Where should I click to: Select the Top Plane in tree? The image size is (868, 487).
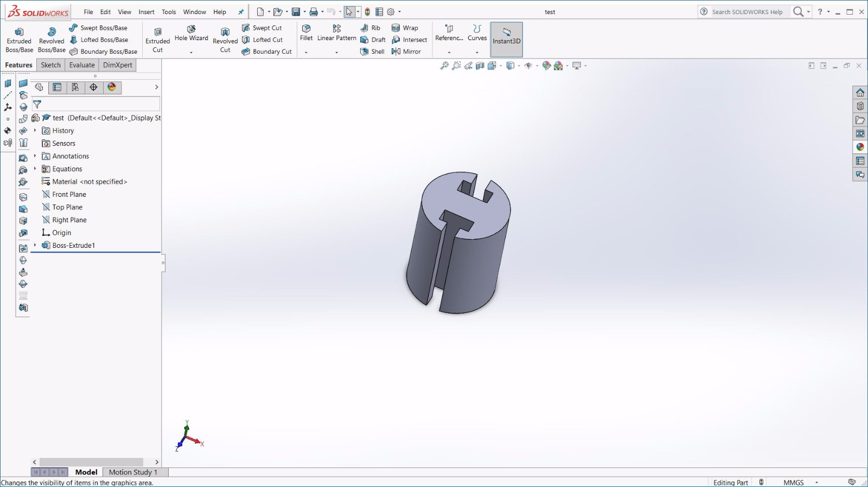62,207
